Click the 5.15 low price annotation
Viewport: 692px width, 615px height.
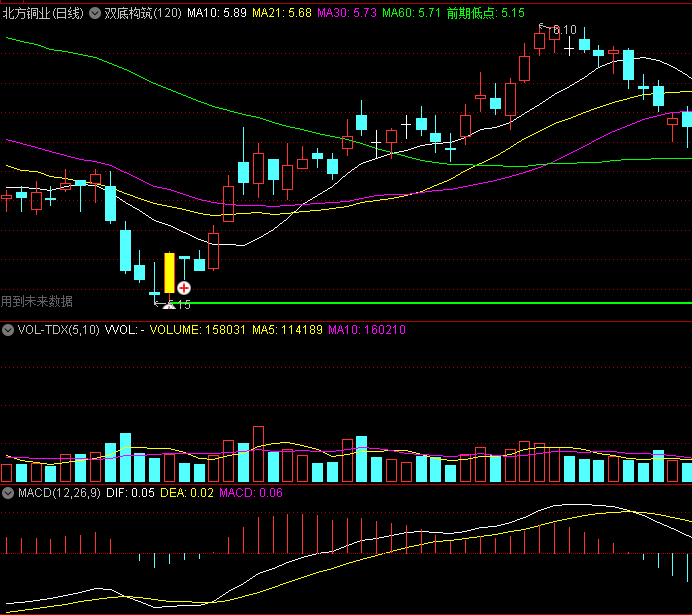(x=180, y=304)
